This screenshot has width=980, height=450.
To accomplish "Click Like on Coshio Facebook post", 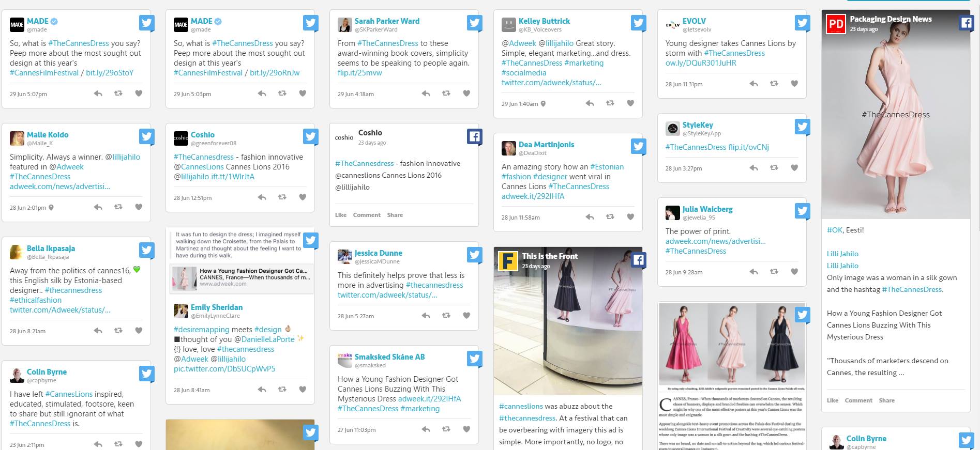I will (x=340, y=215).
